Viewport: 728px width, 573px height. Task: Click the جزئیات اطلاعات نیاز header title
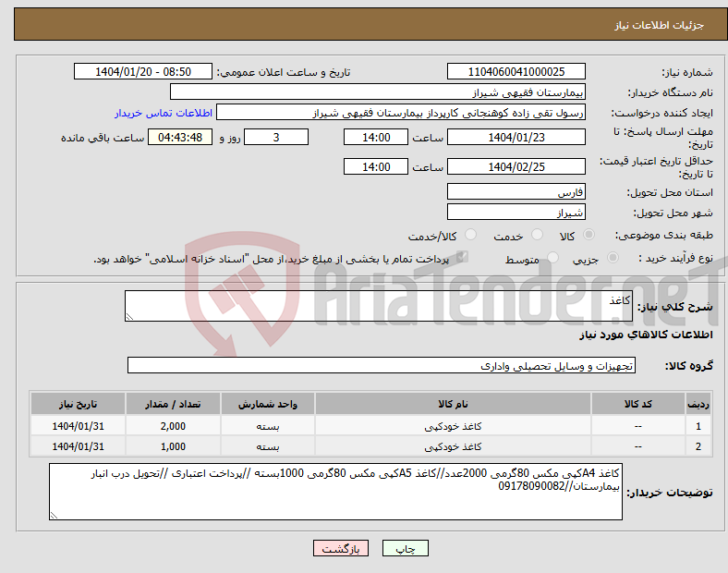point(659,25)
